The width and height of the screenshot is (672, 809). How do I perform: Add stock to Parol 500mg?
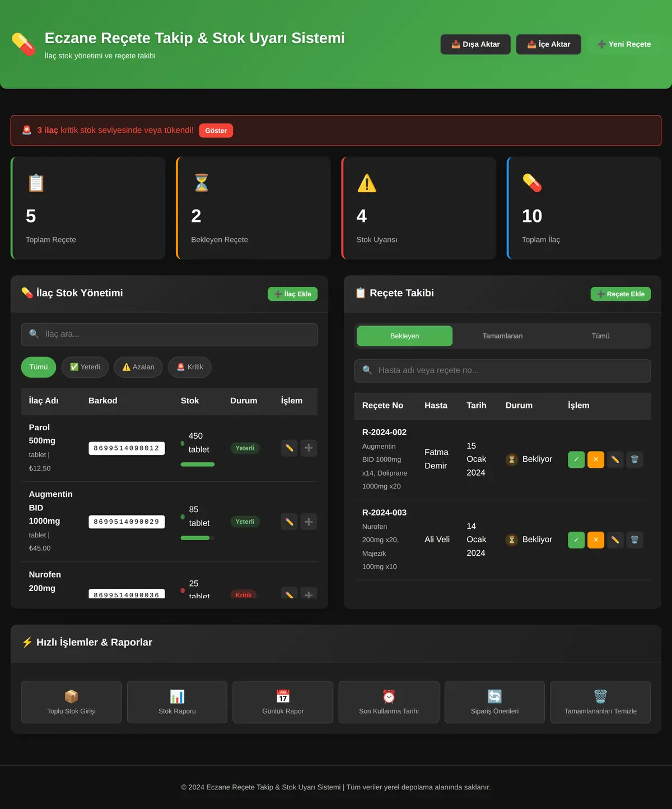[x=309, y=448]
